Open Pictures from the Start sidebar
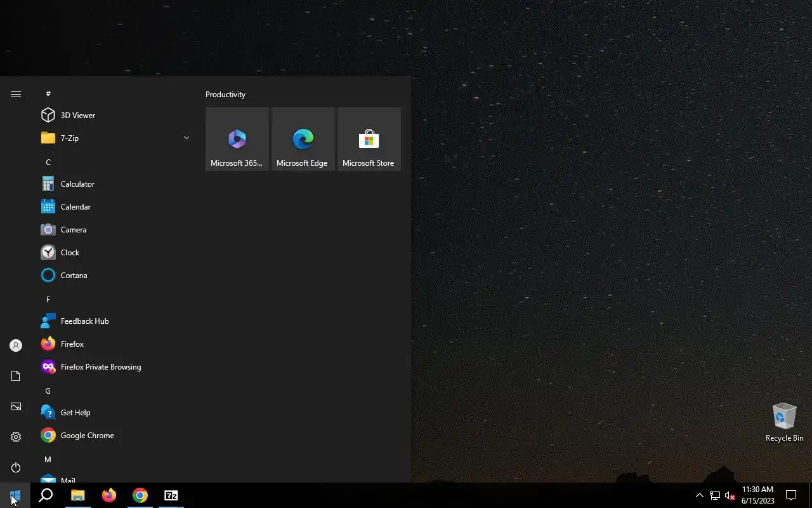Viewport: 812px width, 508px height. click(16, 406)
